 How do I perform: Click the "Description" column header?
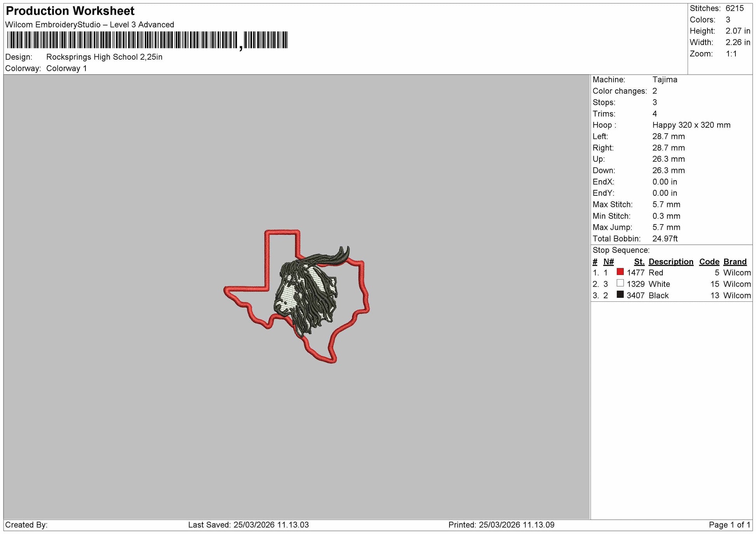coord(671,262)
